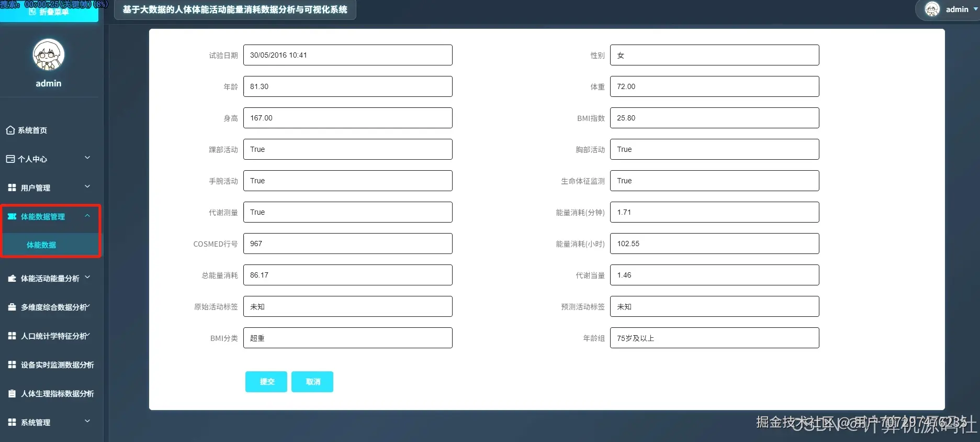Click the large admin avatar in the sidebar
This screenshot has height=442, width=980.
click(49, 54)
